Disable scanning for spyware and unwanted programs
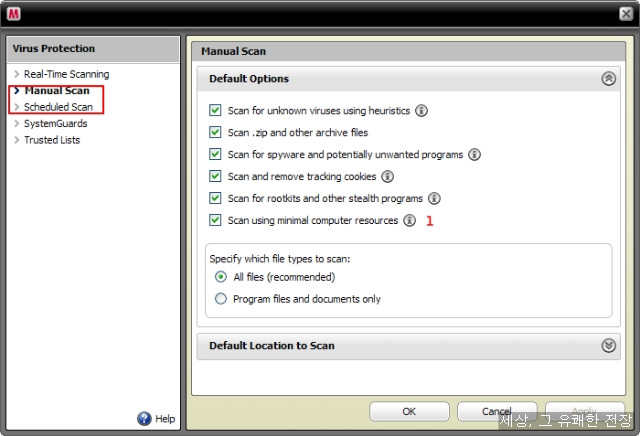This screenshot has height=436, width=640. point(215,154)
